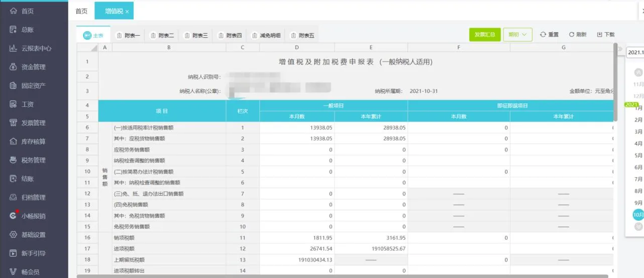Click the cell value 1811.95
Image resolution: width=644 pixels, height=278 pixels.
[323, 237]
